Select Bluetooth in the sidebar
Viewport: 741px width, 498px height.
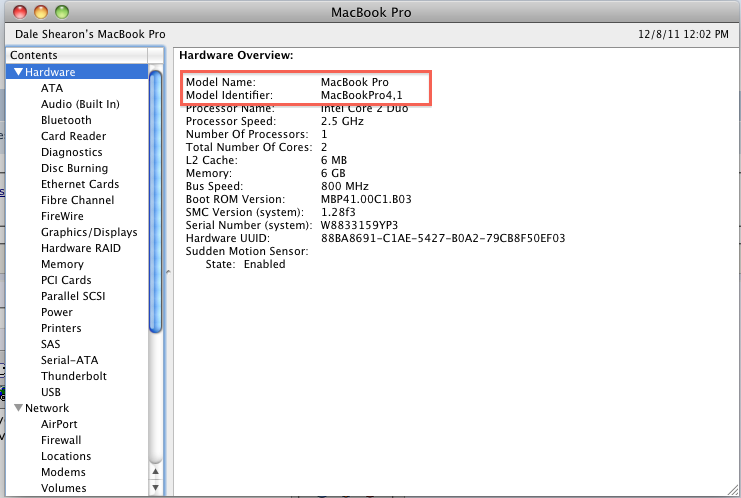[x=66, y=120]
